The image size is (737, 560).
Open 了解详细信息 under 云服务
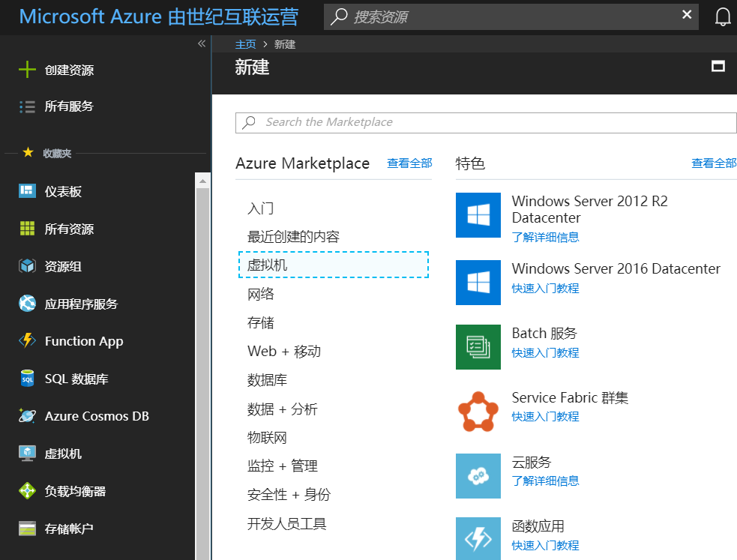click(x=545, y=481)
